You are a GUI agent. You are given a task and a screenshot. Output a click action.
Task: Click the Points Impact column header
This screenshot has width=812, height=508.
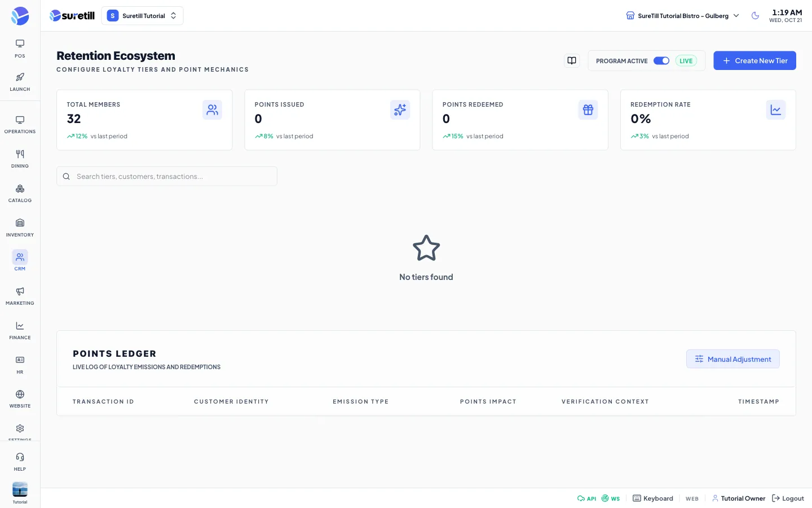(x=488, y=402)
